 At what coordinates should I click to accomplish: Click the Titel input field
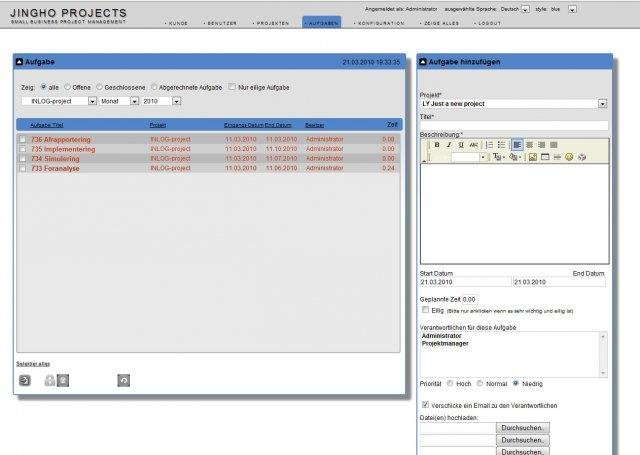514,125
